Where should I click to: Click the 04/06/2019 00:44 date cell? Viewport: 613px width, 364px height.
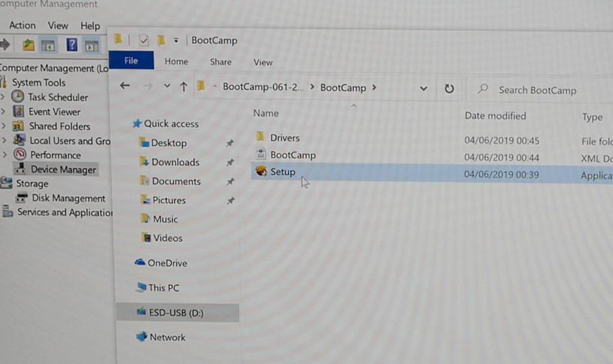(502, 157)
